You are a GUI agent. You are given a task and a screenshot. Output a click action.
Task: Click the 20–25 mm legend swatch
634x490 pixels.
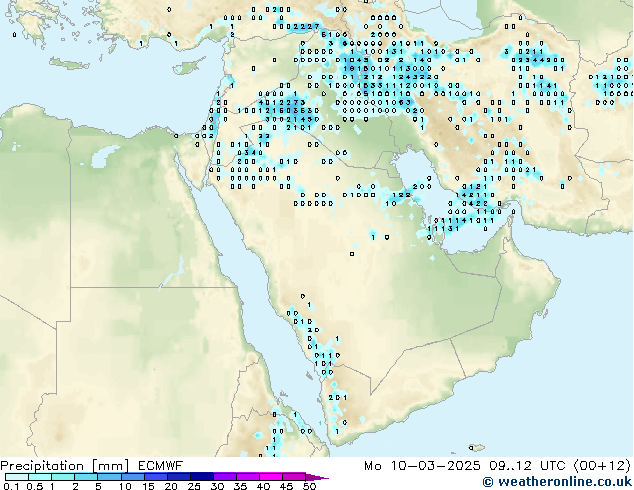(178, 477)
